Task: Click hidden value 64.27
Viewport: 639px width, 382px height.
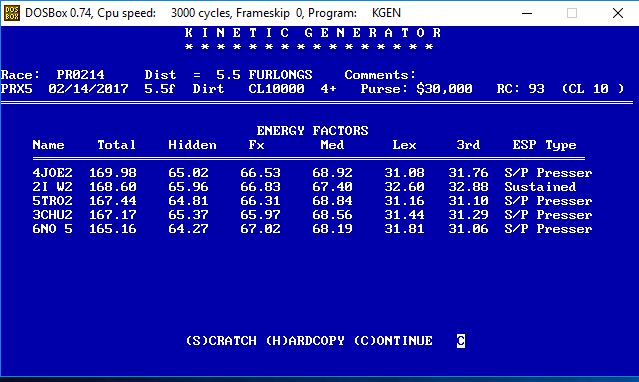Action: tap(188, 229)
